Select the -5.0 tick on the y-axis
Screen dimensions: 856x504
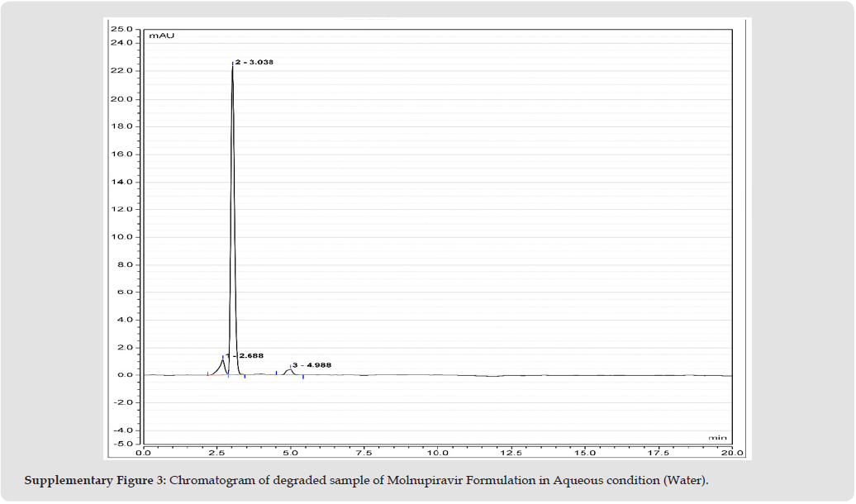122,444
